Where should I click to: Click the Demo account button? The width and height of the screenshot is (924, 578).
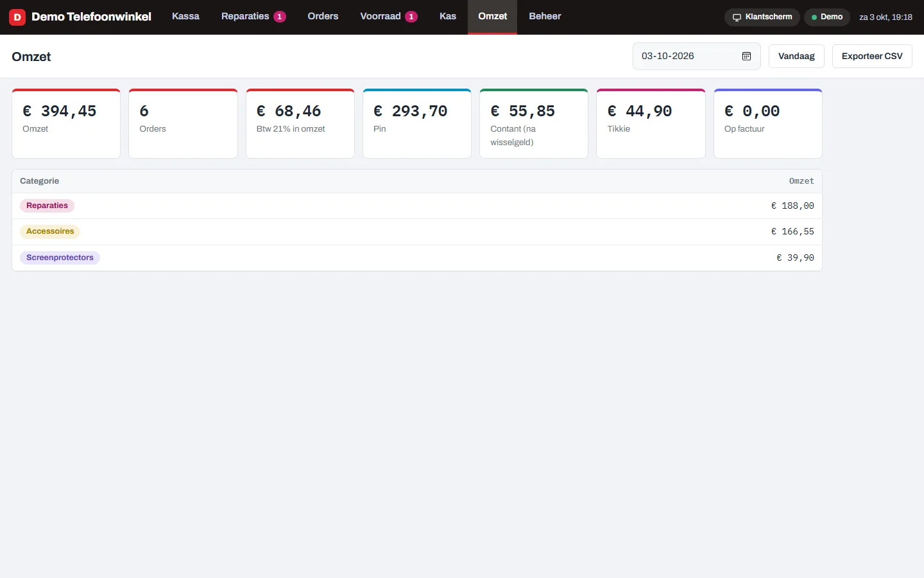(x=827, y=17)
